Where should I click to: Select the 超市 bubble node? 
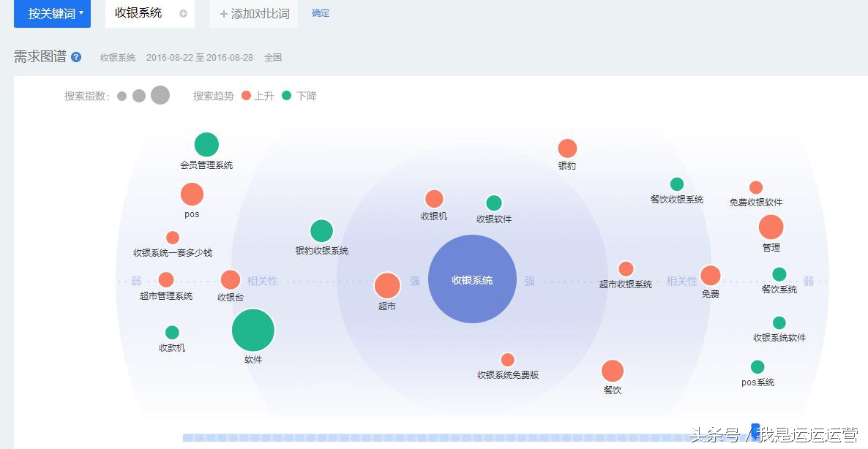pyautogui.click(x=388, y=286)
